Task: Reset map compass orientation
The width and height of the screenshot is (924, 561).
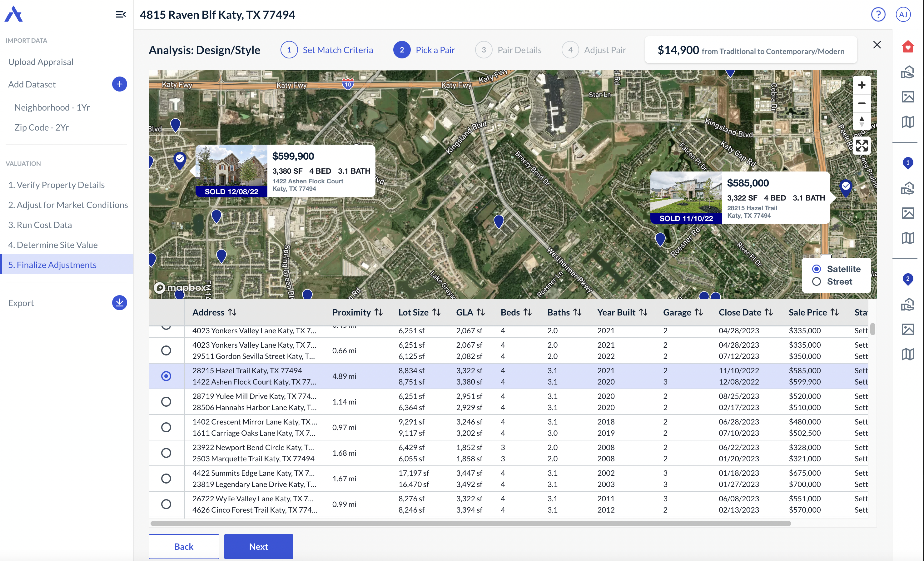Action: pyautogui.click(x=862, y=121)
